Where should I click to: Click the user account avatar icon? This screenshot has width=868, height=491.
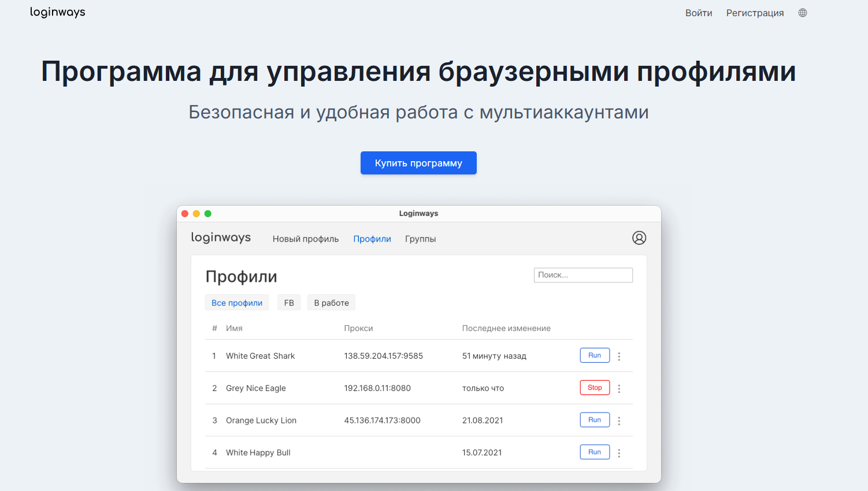click(639, 238)
